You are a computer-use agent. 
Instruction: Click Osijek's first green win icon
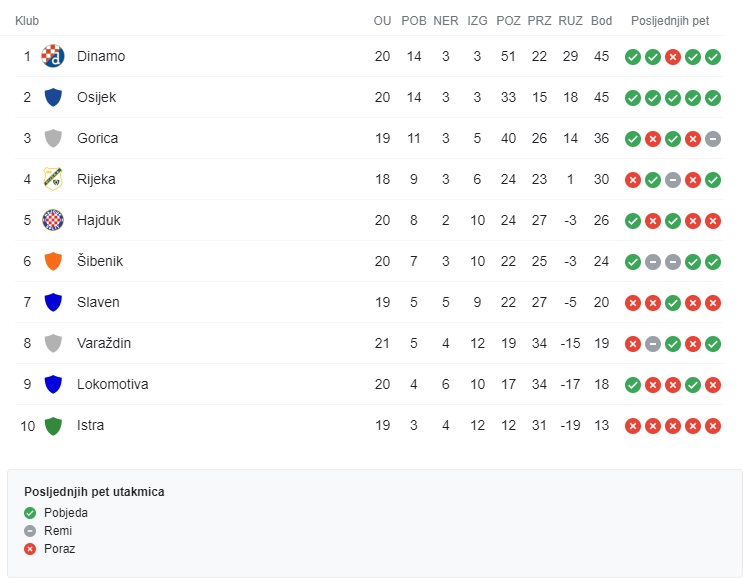(x=633, y=98)
